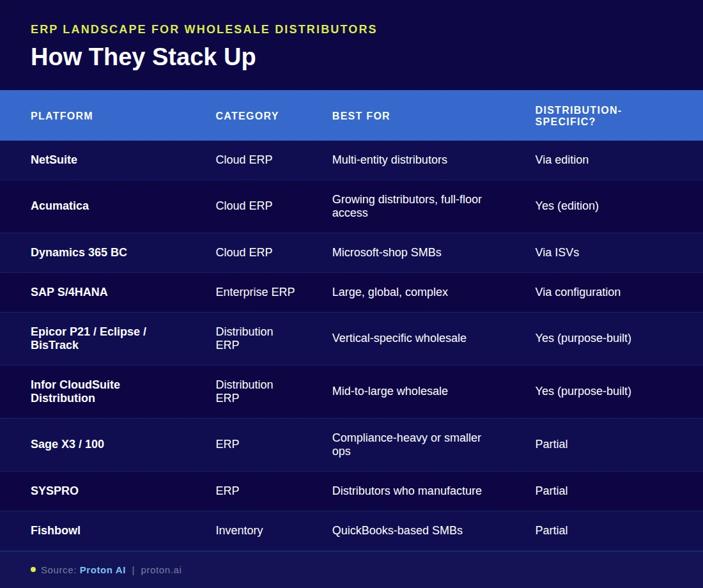Click 'Partial' in the Sage X3 row
Viewport: 703px width, 588px height.
click(552, 444)
